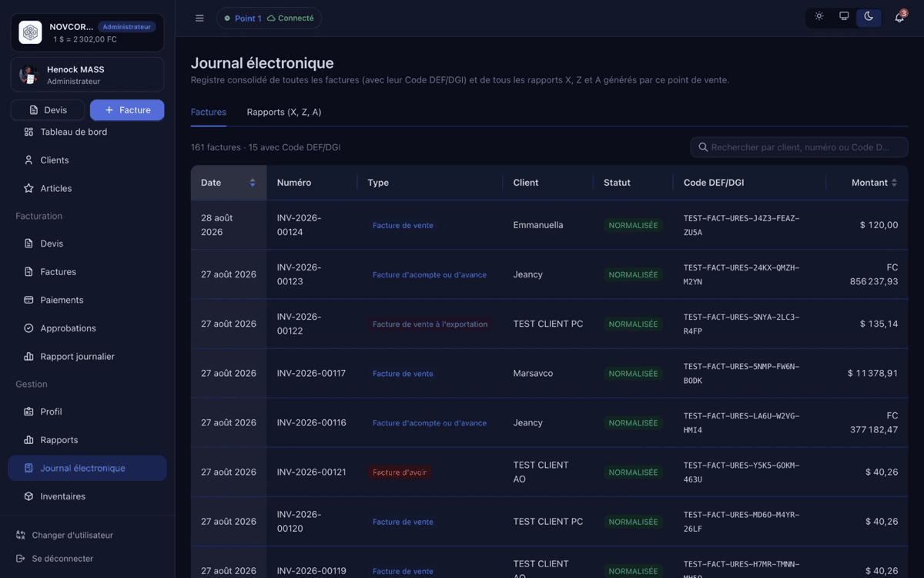The width and height of the screenshot is (924, 578).
Task: Sort table by Date column arrows
Action: (253, 183)
